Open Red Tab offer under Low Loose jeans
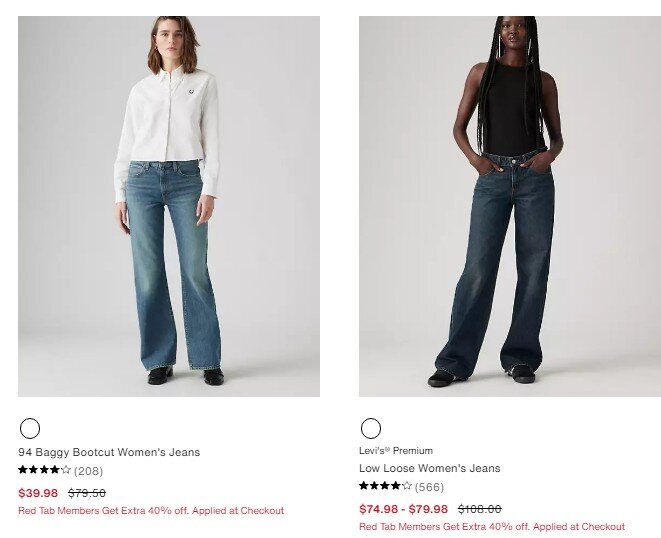Viewport: 661px width, 538px height. (x=492, y=527)
